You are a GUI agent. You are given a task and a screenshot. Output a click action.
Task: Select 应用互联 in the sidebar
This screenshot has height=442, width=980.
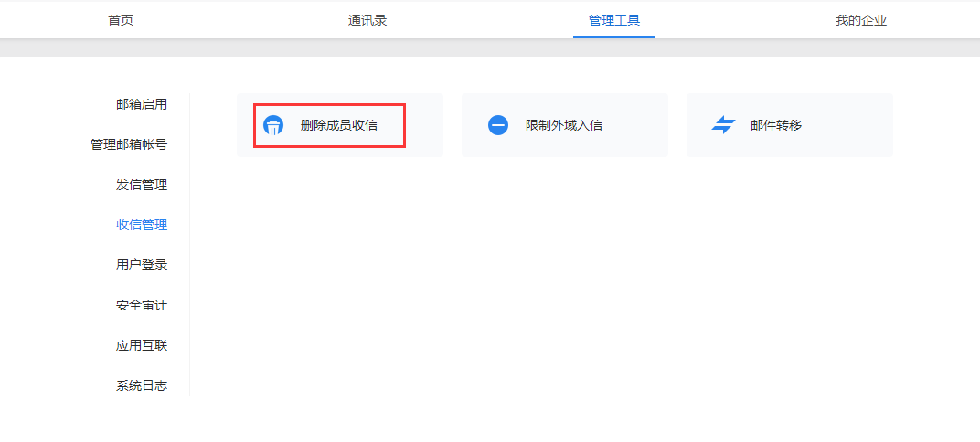tap(142, 345)
